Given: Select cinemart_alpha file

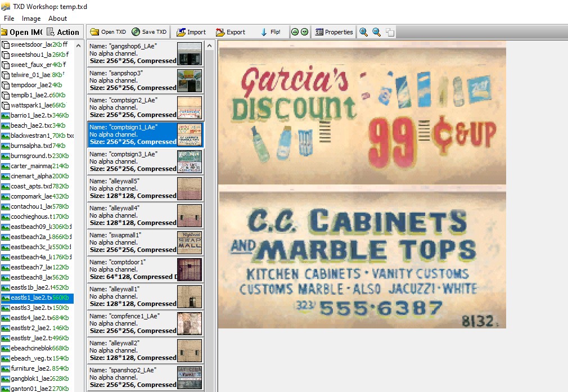Looking at the screenshot, I should [37, 177].
